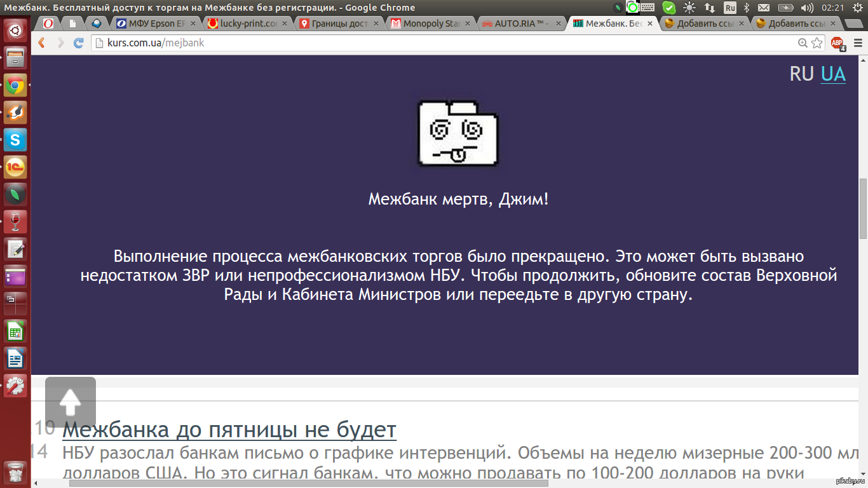Open the Trash in the launcher
The image size is (868, 488).
tap(15, 472)
